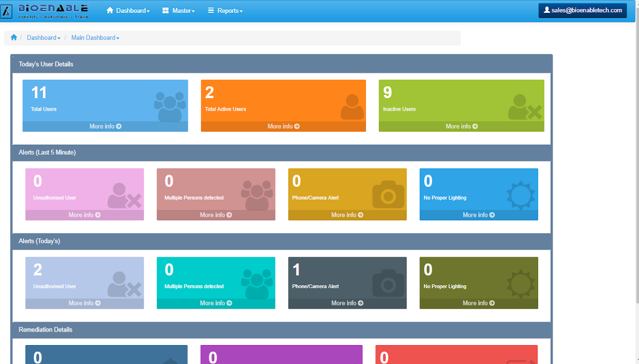
Task: Open More info on olive No Proper Lighting card
Action: (x=479, y=303)
